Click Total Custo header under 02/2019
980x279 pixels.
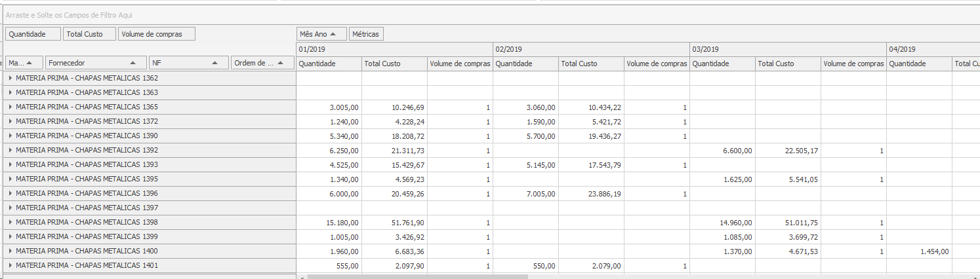pyautogui.click(x=590, y=64)
